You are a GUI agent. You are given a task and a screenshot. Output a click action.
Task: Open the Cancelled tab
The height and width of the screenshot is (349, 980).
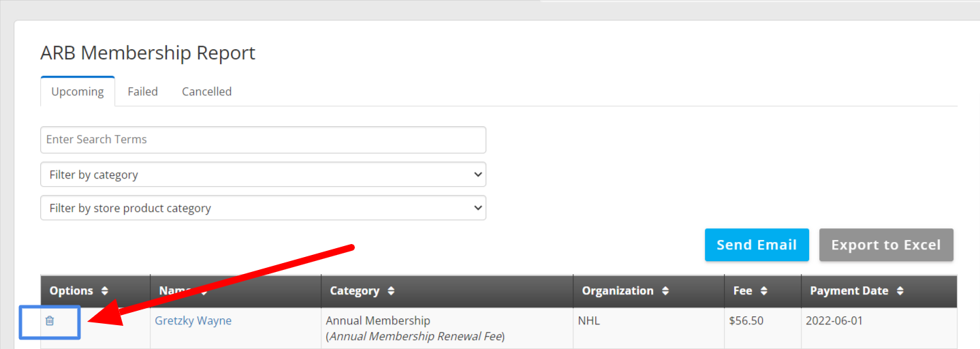coord(206,91)
